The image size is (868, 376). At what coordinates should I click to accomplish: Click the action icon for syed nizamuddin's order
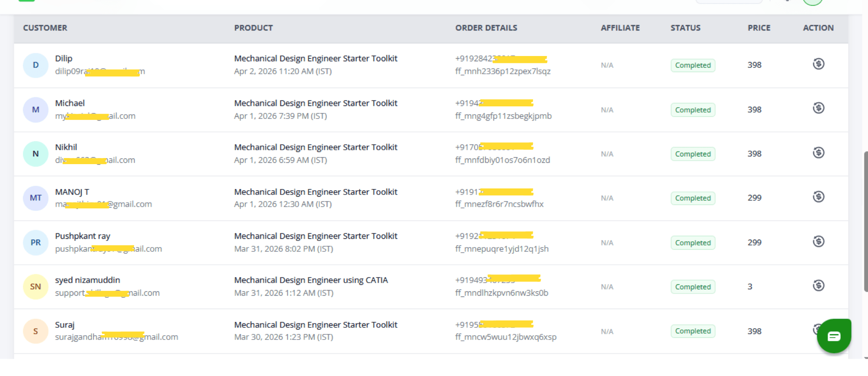click(x=819, y=286)
